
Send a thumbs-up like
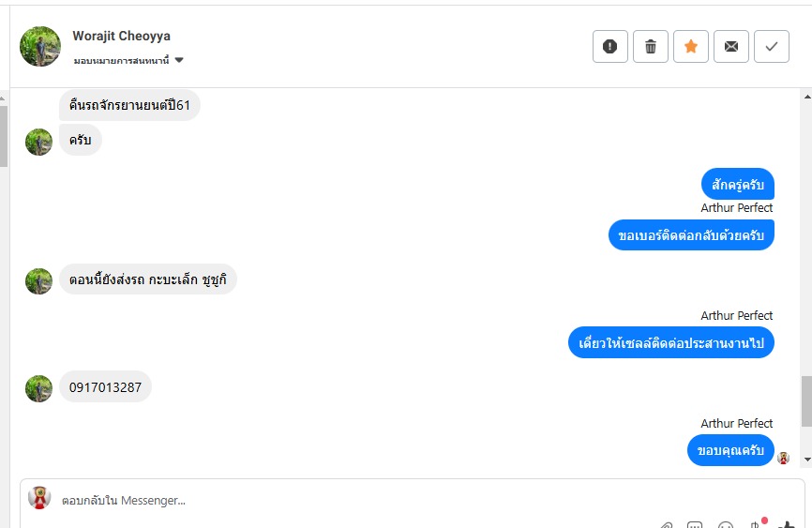(786, 524)
